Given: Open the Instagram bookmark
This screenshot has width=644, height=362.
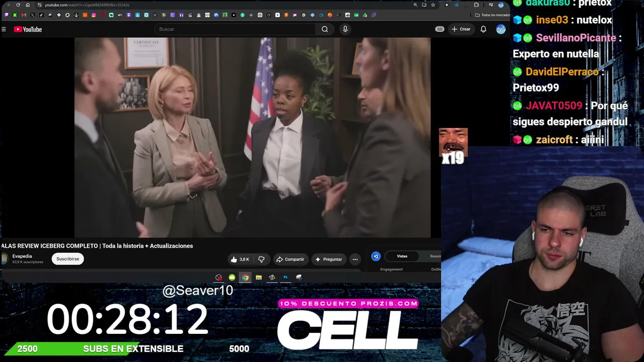Looking at the screenshot, I should point(94,15).
